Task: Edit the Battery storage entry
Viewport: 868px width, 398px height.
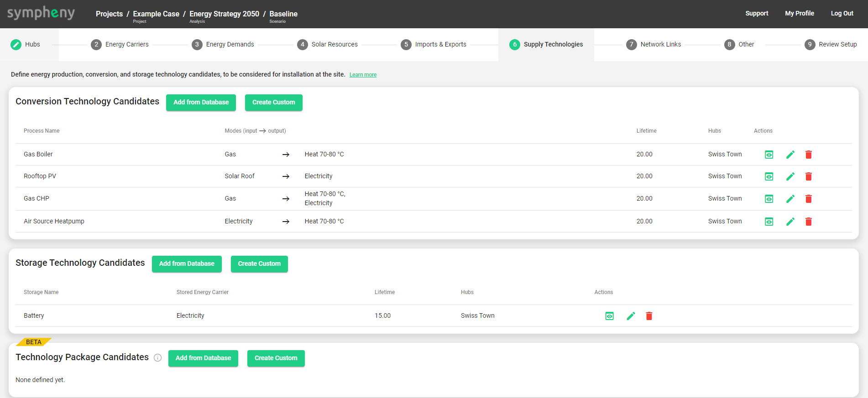Action: coord(631,316)
